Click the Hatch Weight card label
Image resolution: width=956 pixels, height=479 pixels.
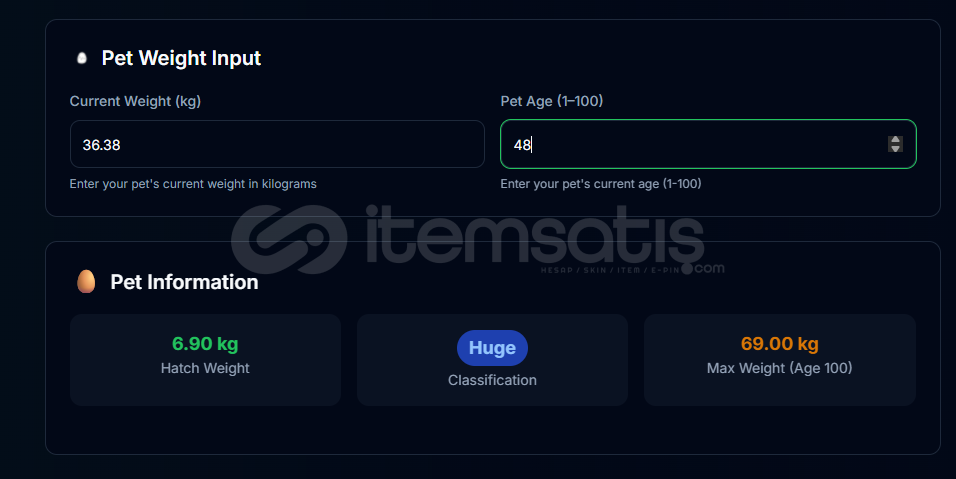pos(205,368)
